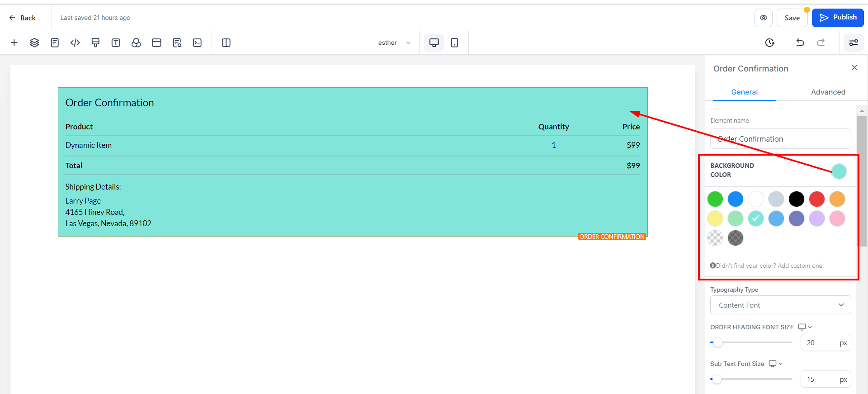Toggle the settings sliders panel button

coord(853,43)
